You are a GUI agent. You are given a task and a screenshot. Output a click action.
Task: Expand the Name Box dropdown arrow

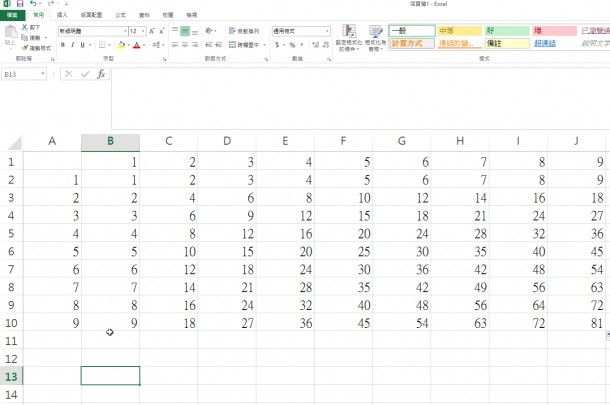(42, 74)
